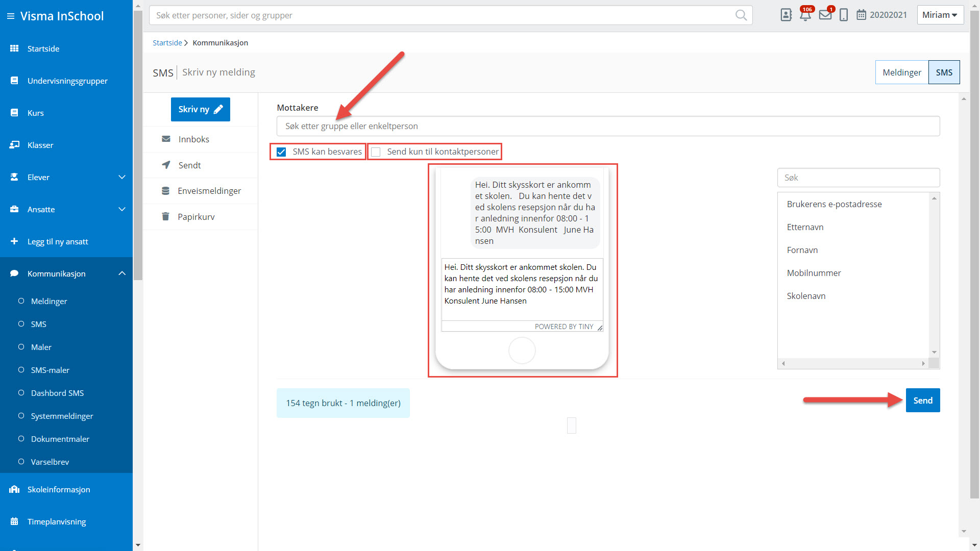Viewport: 980px width, 551px height.
Task: Click the mobile phone icon in header
Action: click(844, 15)
